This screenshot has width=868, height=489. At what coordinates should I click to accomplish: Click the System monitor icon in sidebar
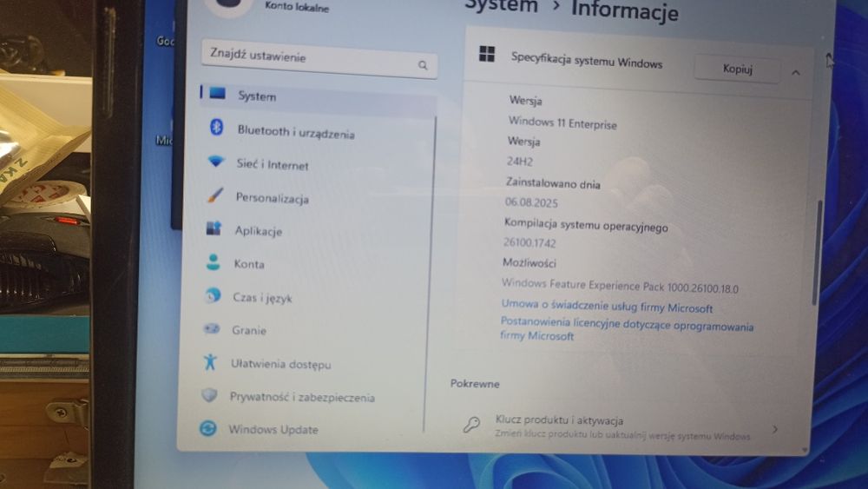pos(217,94)
